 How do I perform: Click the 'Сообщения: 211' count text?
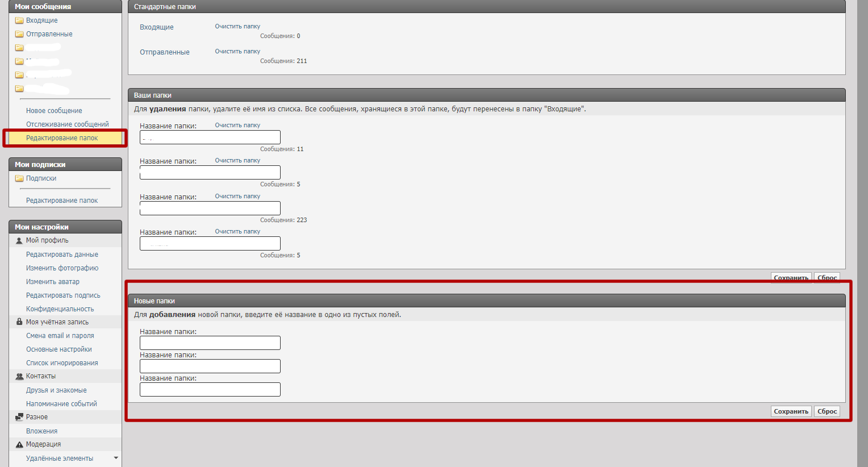(283, 61)
